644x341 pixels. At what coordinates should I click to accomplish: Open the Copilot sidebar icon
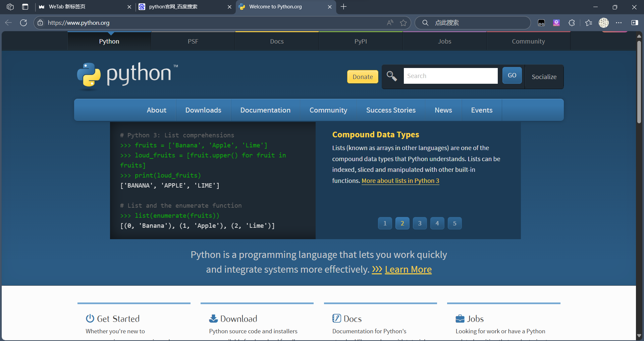pos(635,22)
